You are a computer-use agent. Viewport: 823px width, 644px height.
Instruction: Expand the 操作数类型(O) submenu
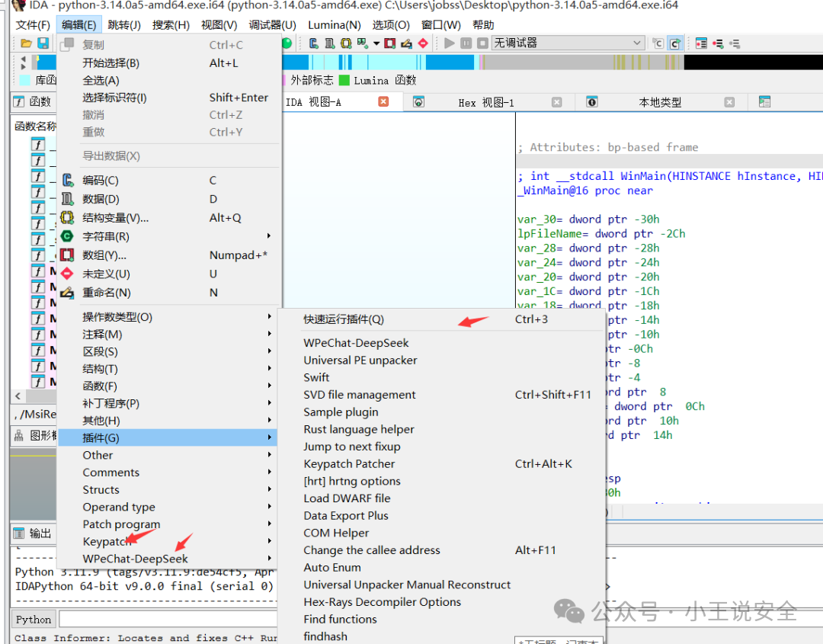click(x=168, y=317)
